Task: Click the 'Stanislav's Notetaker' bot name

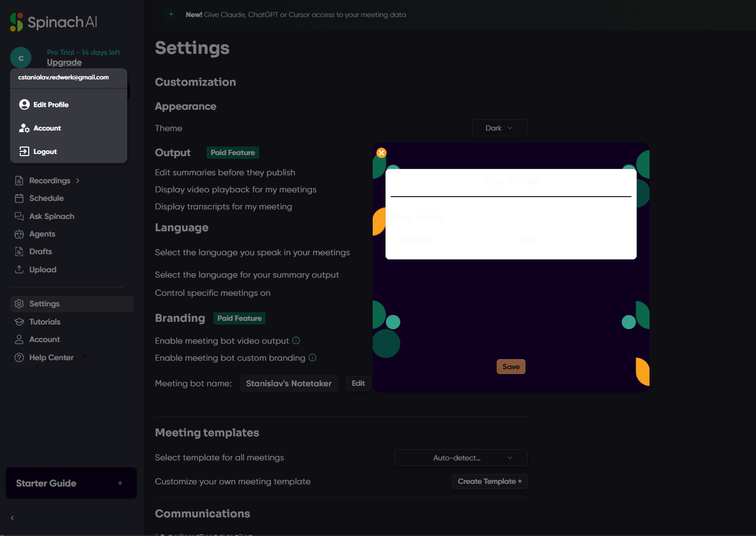Action: 289,384
